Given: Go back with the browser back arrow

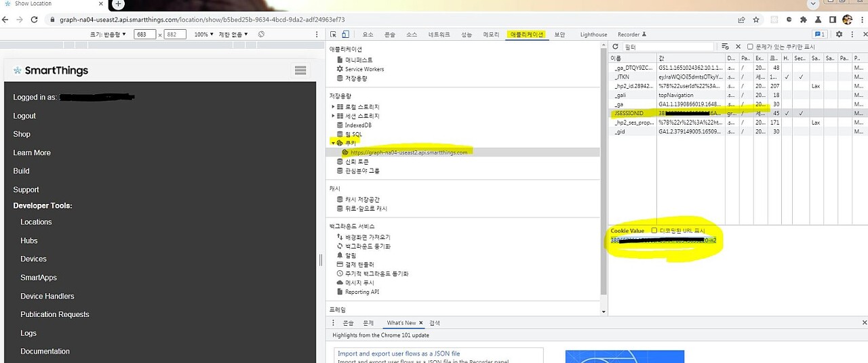Looking at the screenshot, I should click(x=6, y=20).
